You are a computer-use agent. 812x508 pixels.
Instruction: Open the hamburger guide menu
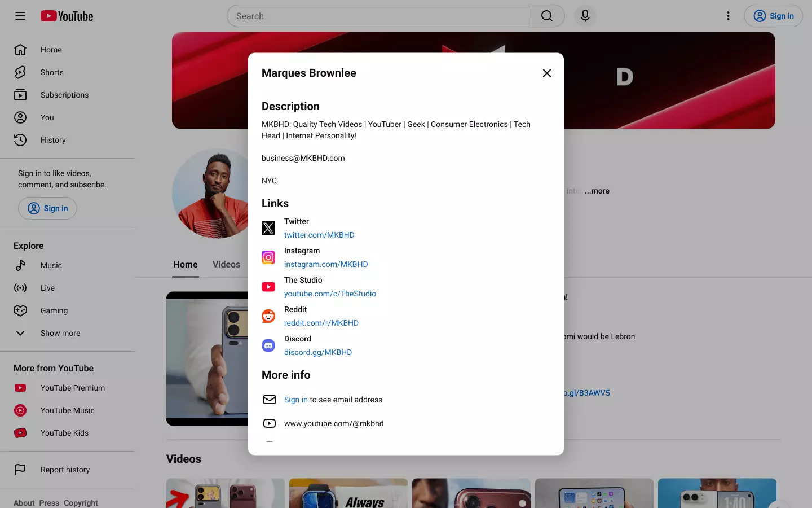[x=20, y=16]
